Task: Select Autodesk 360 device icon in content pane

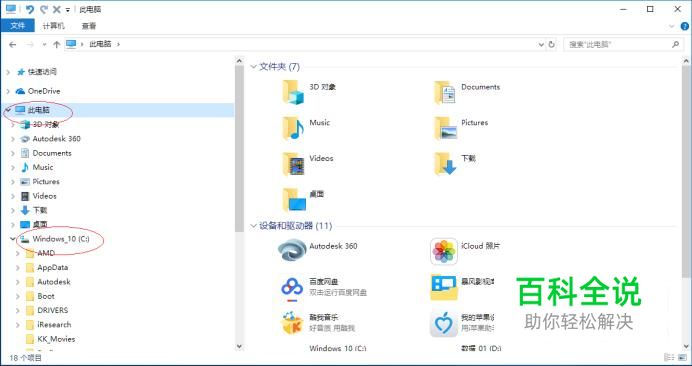Action: (292, 250)
